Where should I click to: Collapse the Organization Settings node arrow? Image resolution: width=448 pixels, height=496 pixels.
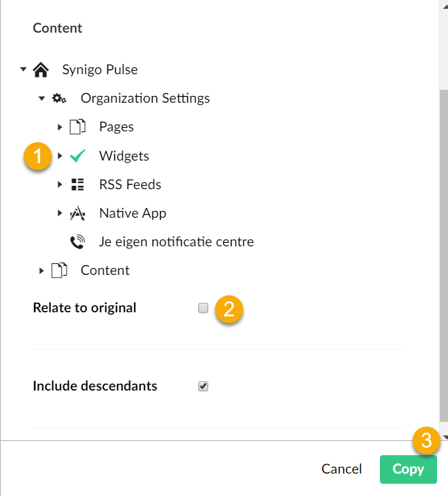[x=42, y=99]
